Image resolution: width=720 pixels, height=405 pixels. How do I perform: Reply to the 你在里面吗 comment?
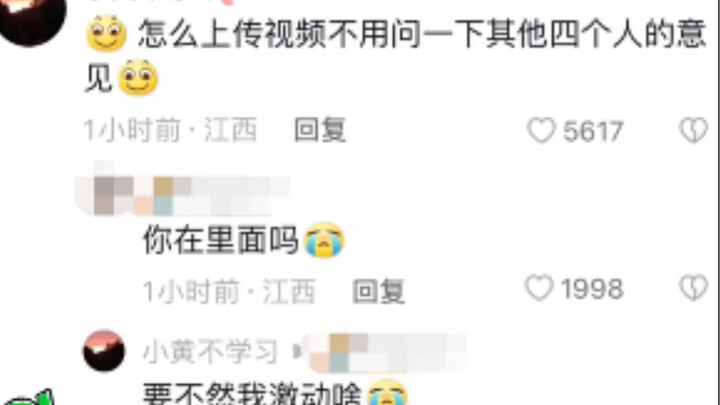tap(379, 291)
